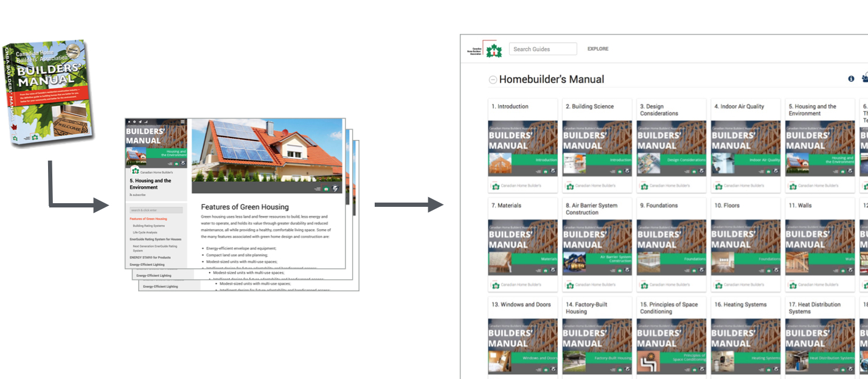Click publisher logo under 9. Foundations card
This screenshot has width=868, height=379.
point(644,285)
